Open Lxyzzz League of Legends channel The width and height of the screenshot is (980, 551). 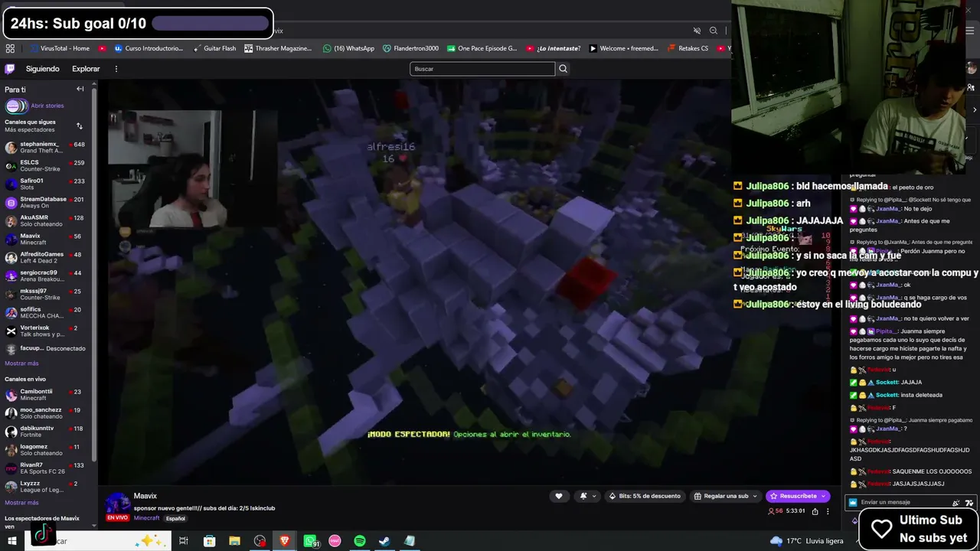coord(47,487)
